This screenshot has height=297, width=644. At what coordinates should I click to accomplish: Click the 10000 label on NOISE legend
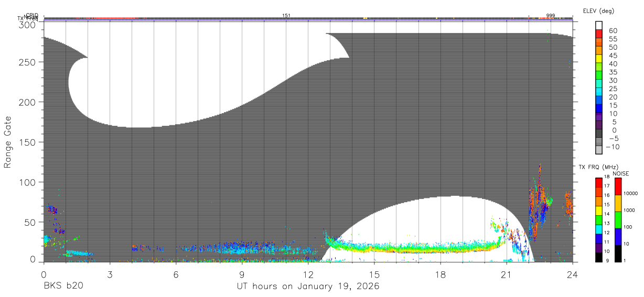[x=630, y=194]
